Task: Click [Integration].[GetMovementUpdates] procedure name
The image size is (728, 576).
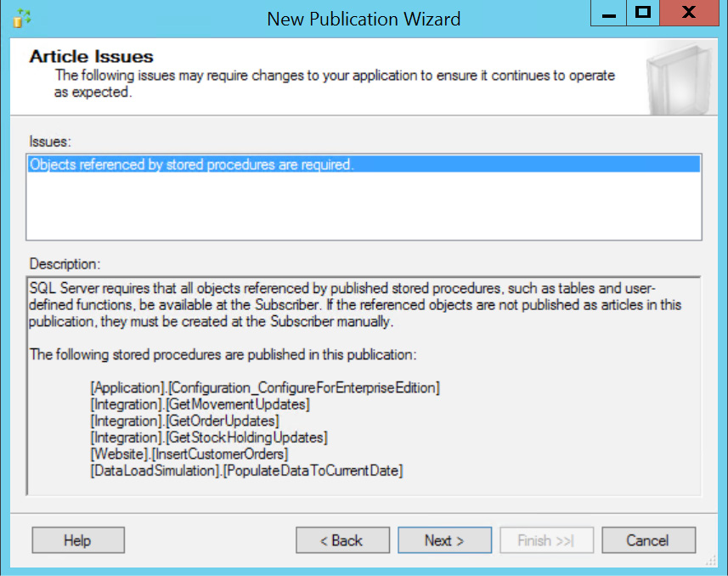Action: (x=200, y=404)
